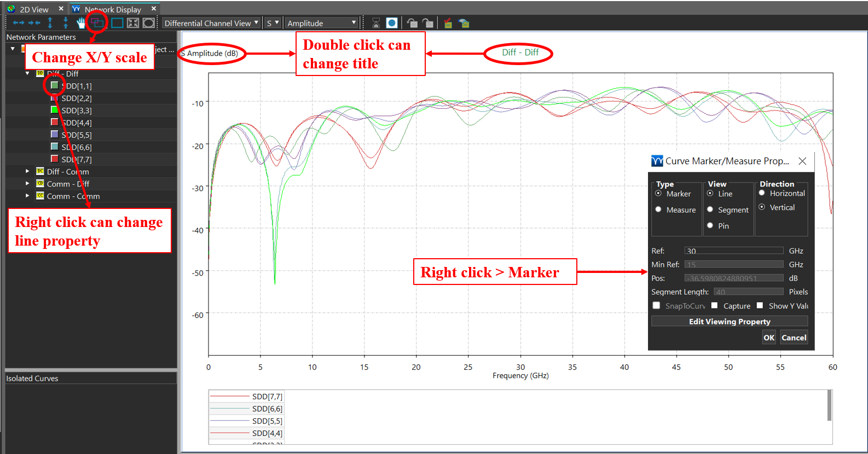Click the Comm - Comm CC icon
Screen dimensions: 868x454
40,196
